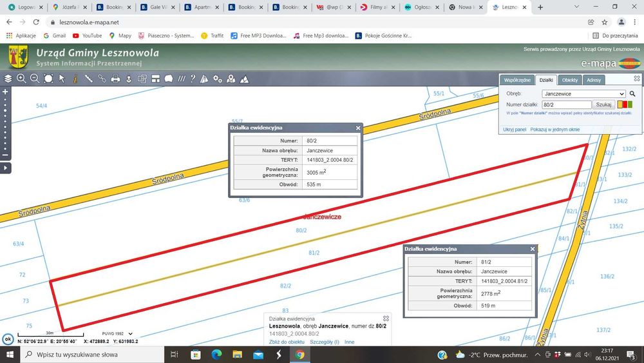Close the search panel with X icon
The height and width of the screenshot is (363, 644).
pos(637,78)
